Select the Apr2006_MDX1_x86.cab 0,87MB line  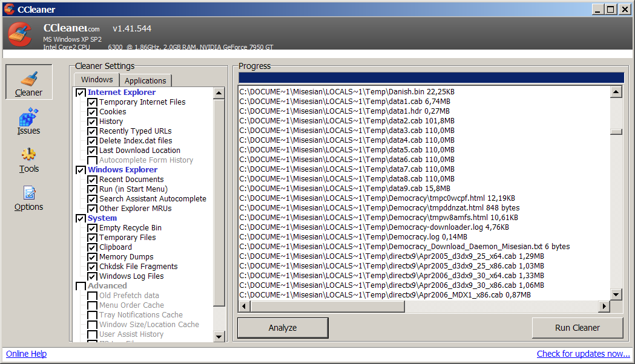point(385,295)
